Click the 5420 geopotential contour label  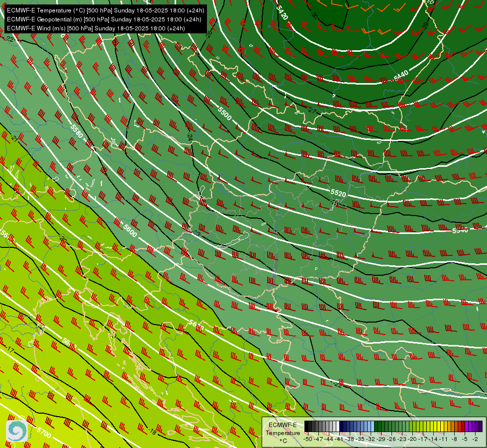click(282, 13)
